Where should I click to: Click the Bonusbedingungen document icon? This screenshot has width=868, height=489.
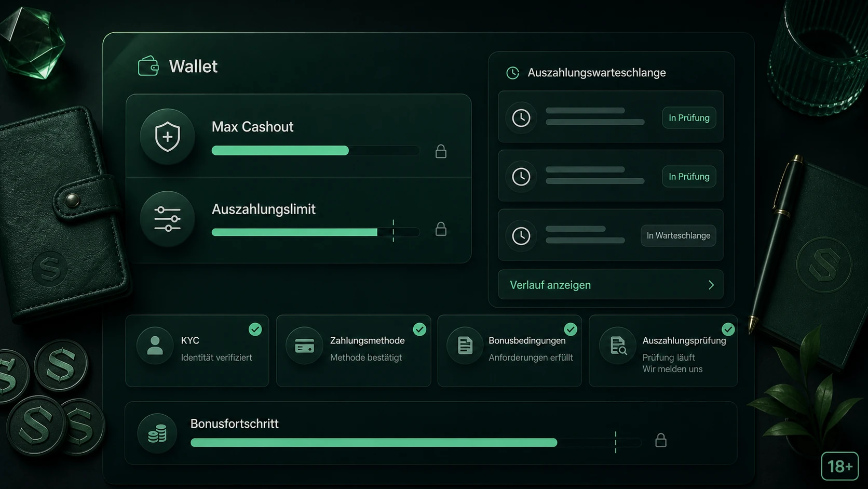(x=465, y=346)
